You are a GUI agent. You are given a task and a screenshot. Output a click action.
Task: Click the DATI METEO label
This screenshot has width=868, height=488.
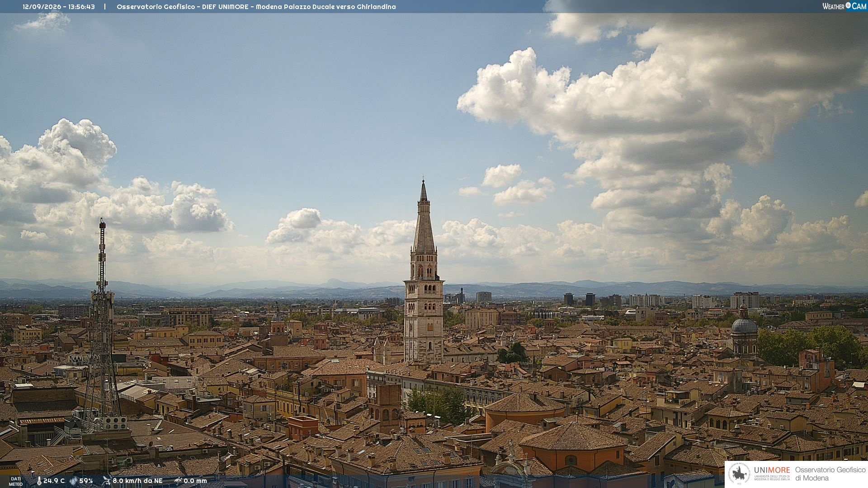click(x=16, y=481)
